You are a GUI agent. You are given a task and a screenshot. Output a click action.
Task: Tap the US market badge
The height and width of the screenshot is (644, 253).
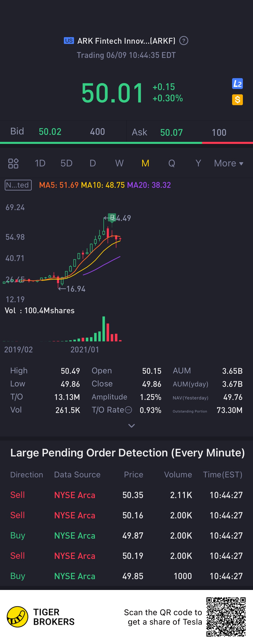(x=69, y=41)
